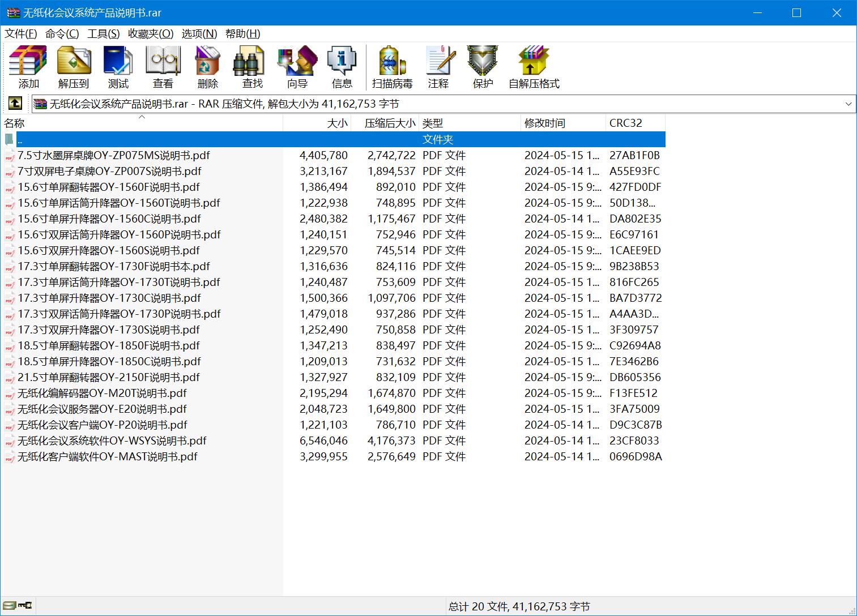
Task: Open the Options (选项) menu
Action: click(x=199, y=34)
